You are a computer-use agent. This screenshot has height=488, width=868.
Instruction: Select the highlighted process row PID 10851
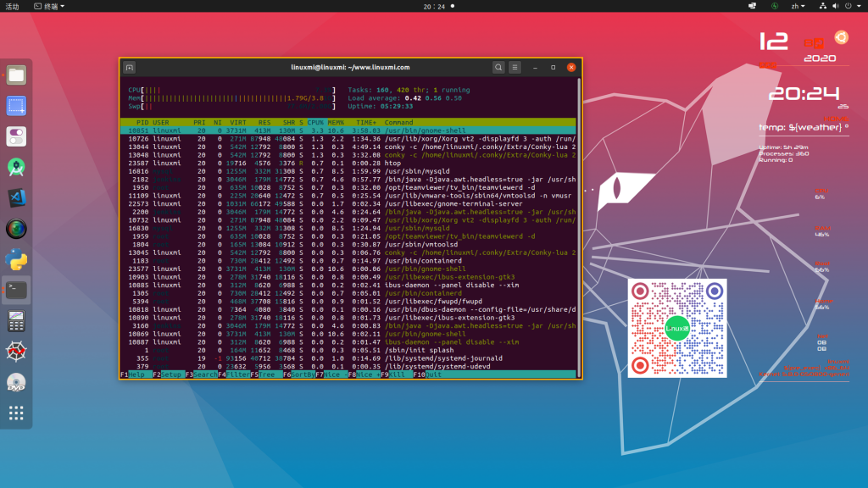point(348,130)
